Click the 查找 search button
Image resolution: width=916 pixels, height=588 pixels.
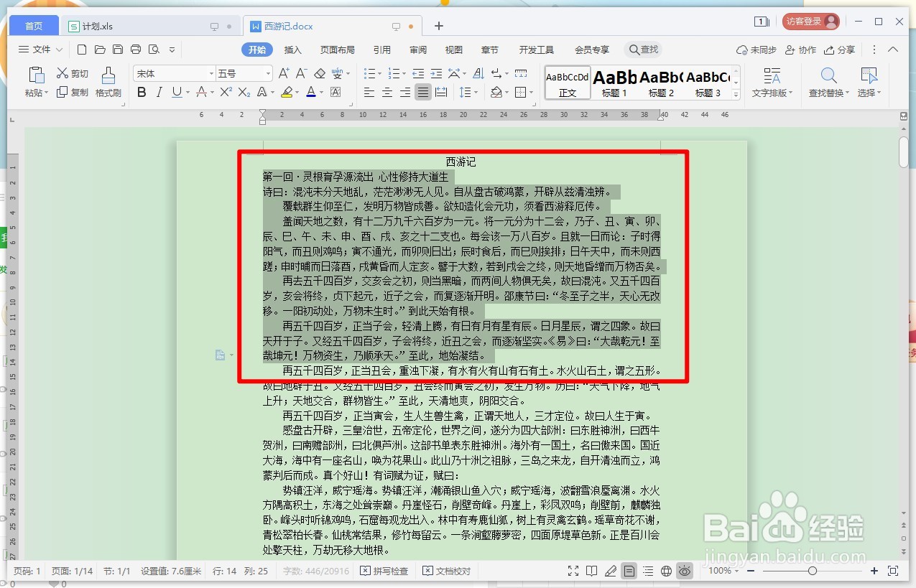click(644, 50)
